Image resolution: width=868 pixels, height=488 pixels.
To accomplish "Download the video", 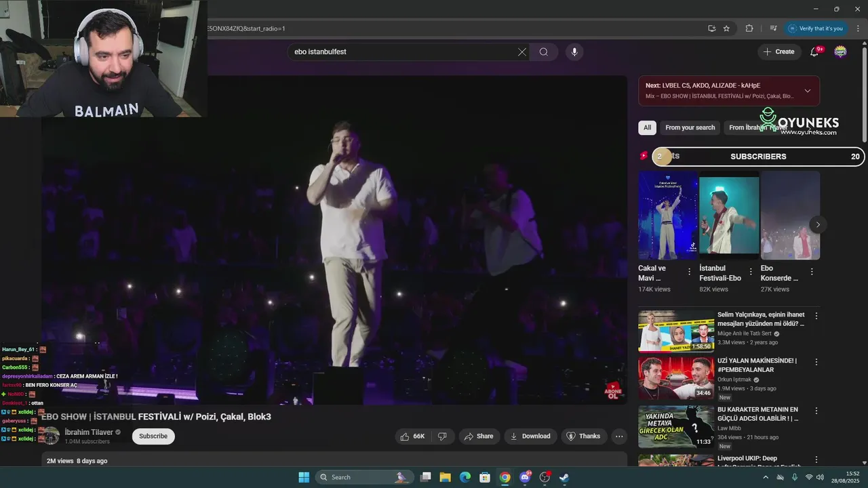I will 530,436.
